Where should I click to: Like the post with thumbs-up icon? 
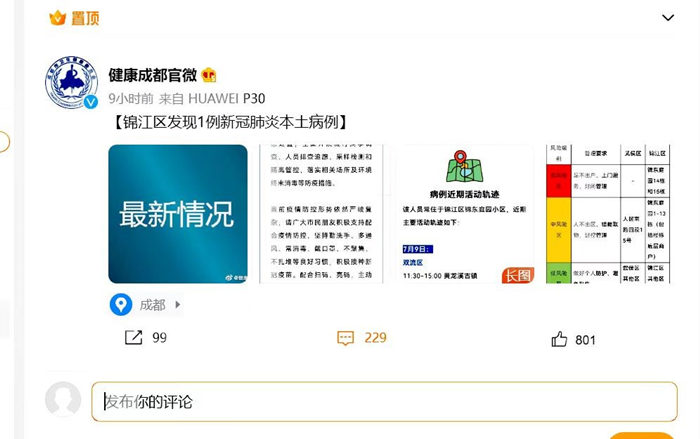tap(559, 339)
